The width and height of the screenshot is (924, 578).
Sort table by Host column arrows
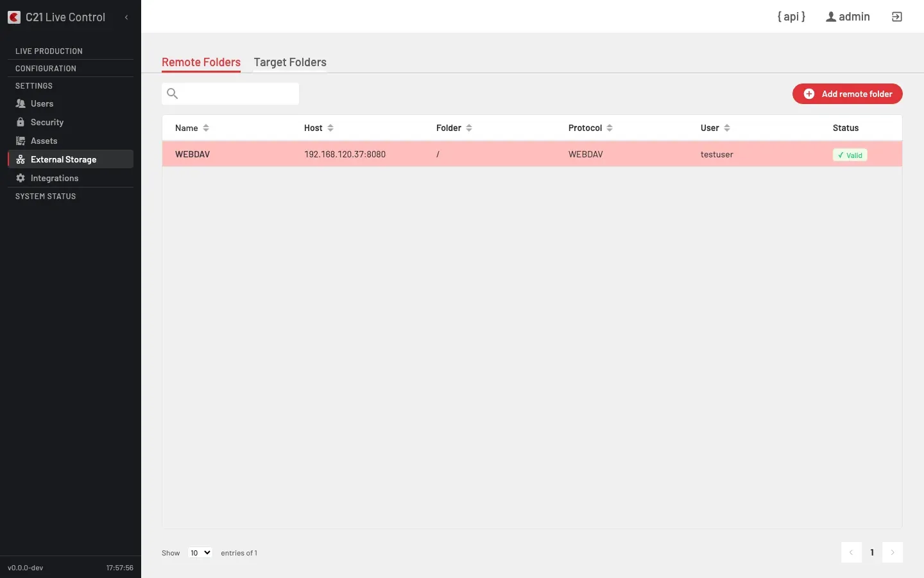330,128
